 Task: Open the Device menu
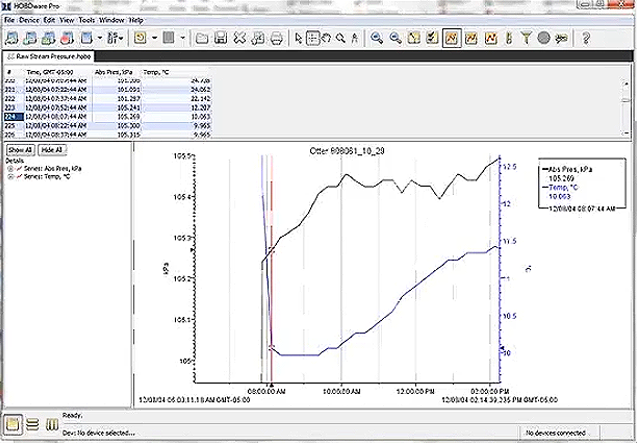pos(30,20)
